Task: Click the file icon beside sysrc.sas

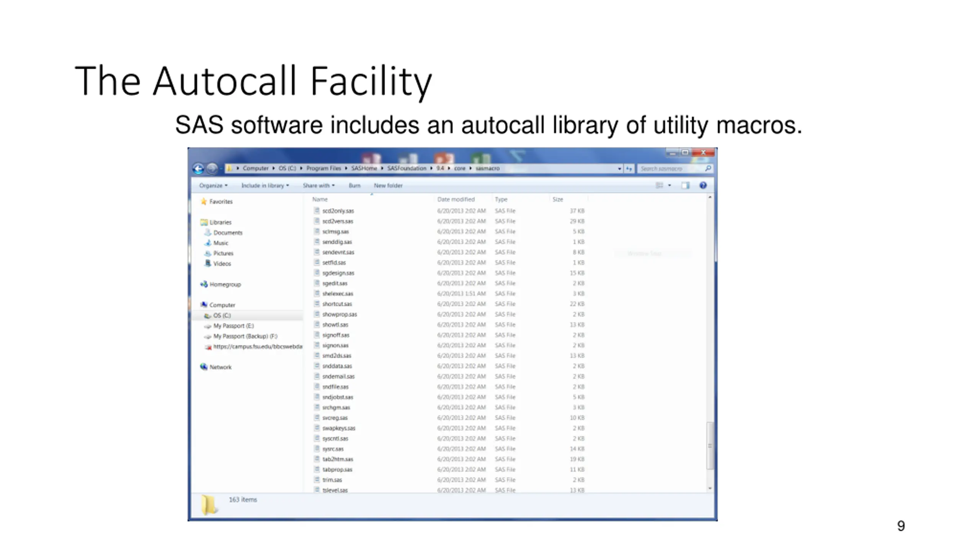Action: point(317,448)
